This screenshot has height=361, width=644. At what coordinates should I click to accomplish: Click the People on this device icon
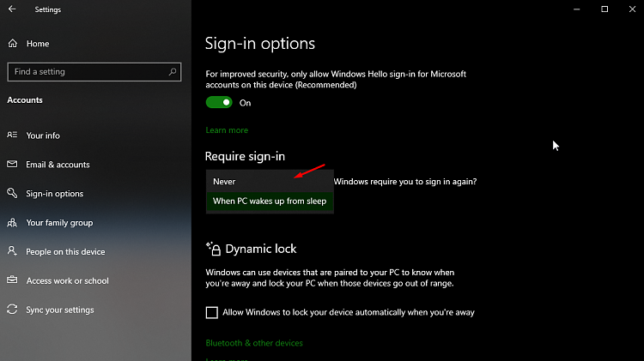tap(12, 251)
